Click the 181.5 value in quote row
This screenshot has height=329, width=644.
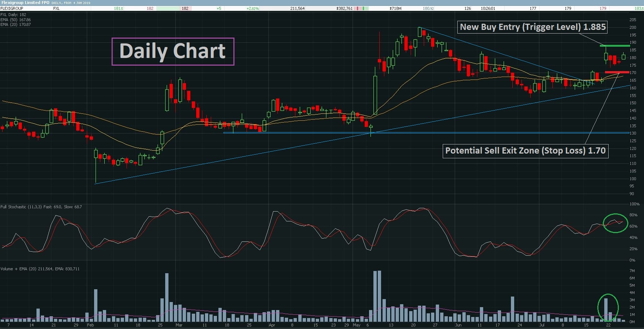click(x=119, y=8)
